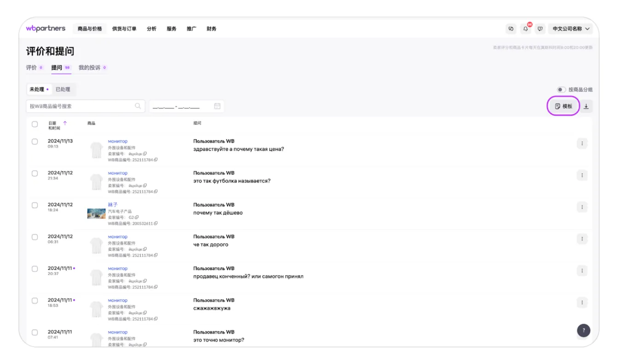Switch to the 已处理 filter tab
This screenshot has height=364, width=618.
[63, 90]
